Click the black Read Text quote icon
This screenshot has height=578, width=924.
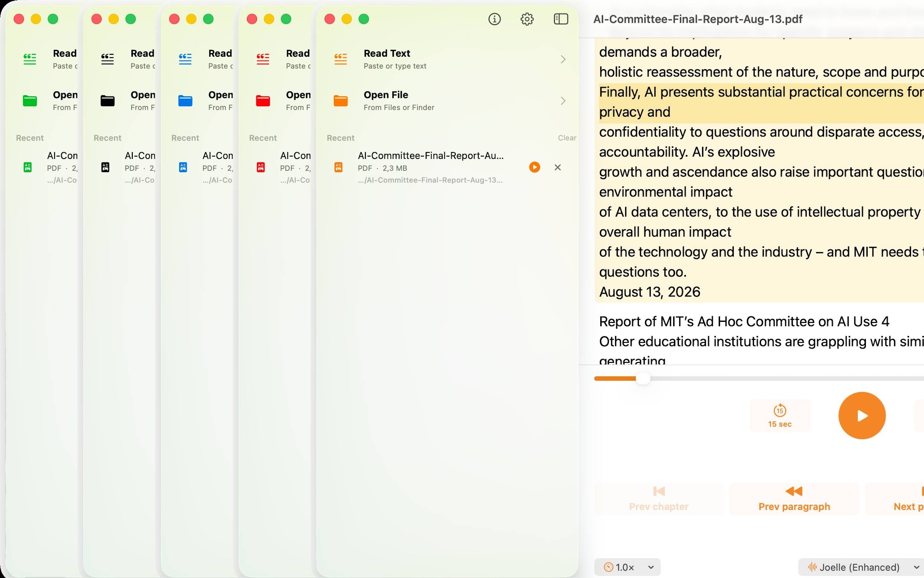(x=108, y=59)
